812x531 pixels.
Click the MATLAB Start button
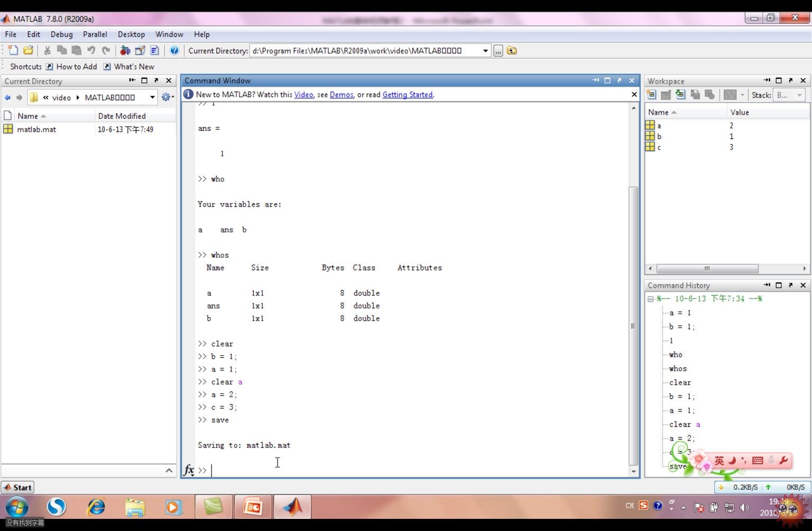coord(18,487)
